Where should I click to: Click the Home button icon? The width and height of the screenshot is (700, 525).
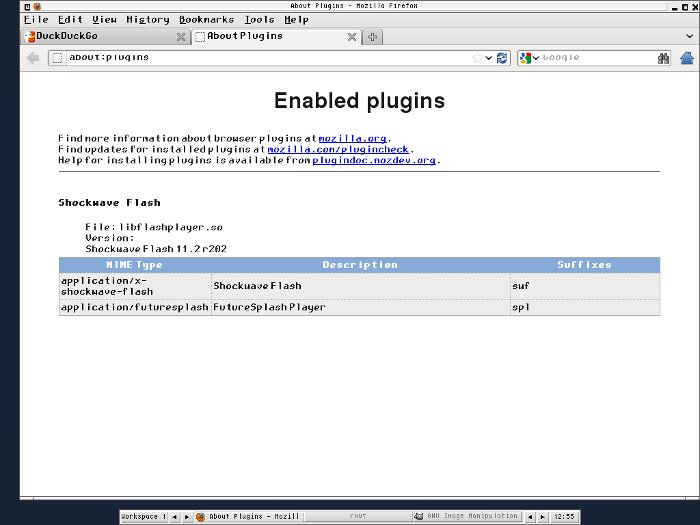(687, 58)
